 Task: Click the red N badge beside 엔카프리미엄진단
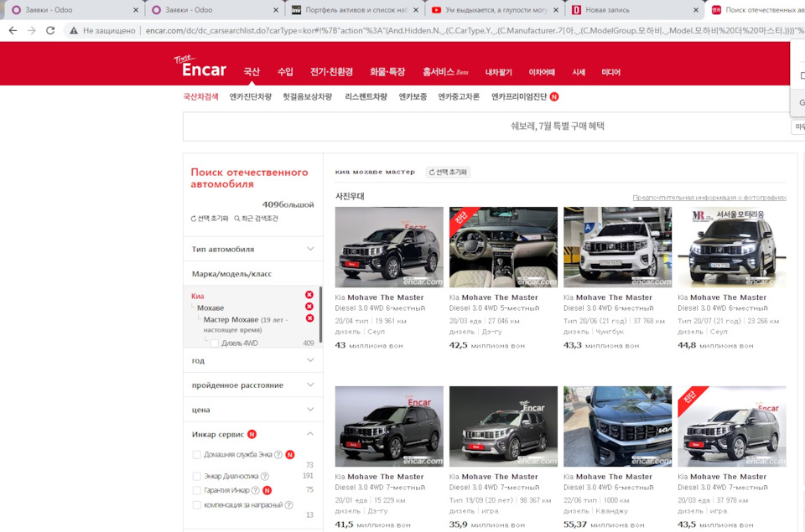point(554,96)
